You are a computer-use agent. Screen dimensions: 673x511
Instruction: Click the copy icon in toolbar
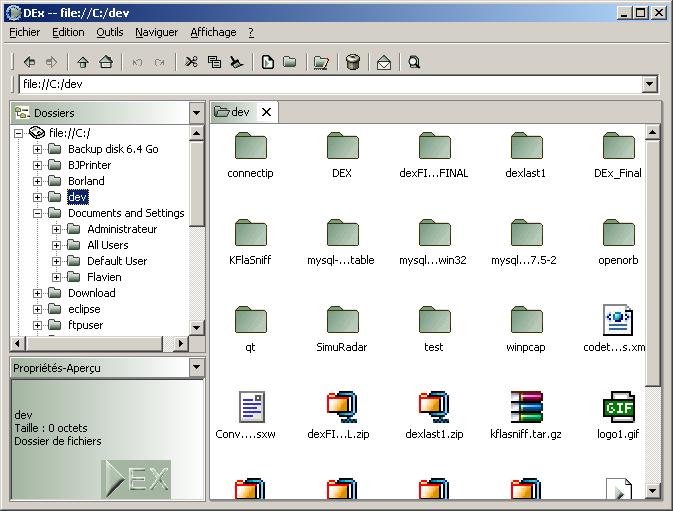[x=214, y=62]
